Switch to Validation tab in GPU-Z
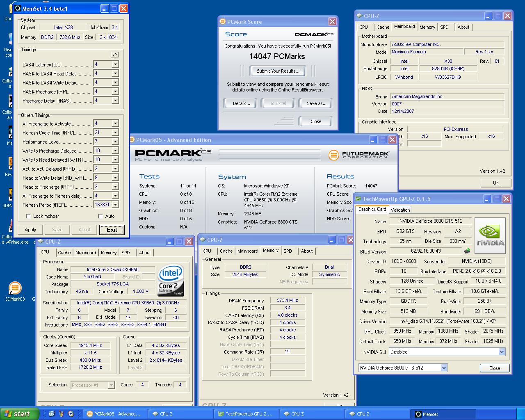The height and width of the screenshot is (420, 525). pyautogui.click(x=400, y=210)
